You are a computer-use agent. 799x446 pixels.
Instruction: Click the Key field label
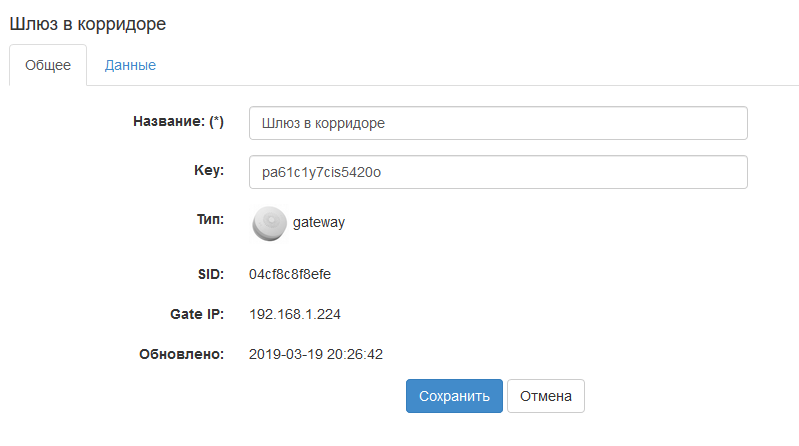point(208,171)
